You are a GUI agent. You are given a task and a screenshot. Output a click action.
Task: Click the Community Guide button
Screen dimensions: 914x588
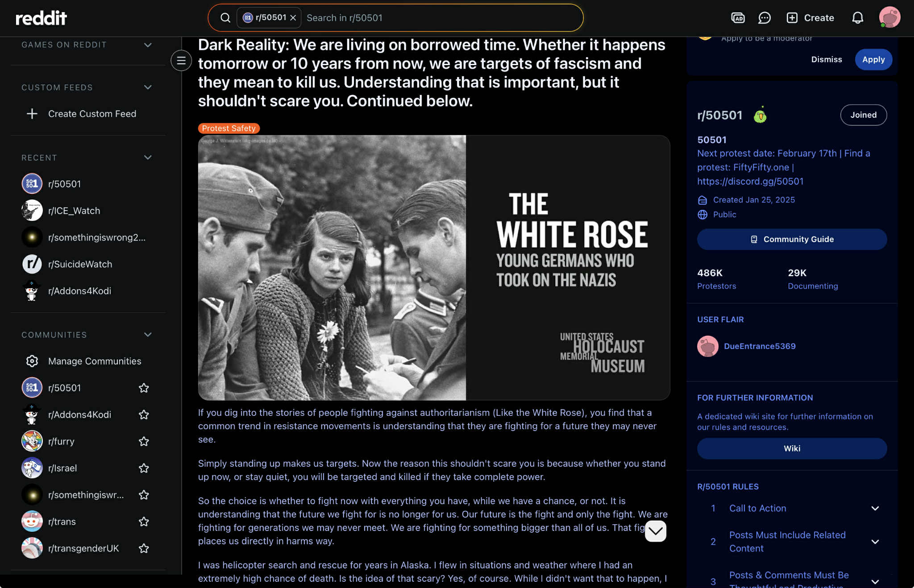click(792, 239)
